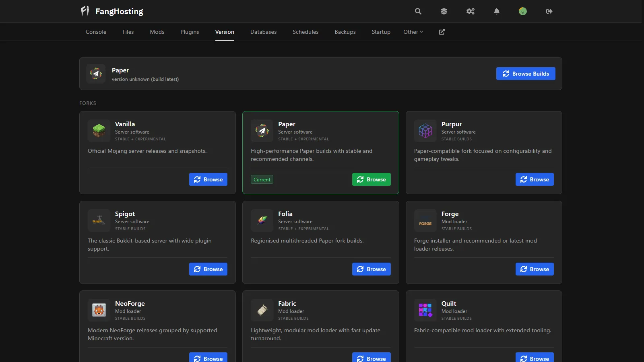644x362 pixels.
Task: Click the green Browse button for Paper
Action: click(371, 179)
